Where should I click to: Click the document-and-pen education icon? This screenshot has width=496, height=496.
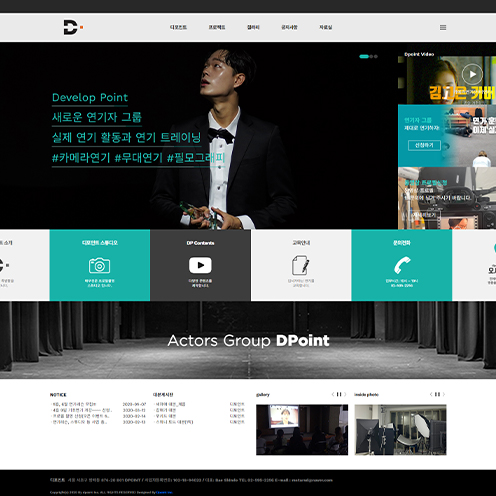[301, 265]
